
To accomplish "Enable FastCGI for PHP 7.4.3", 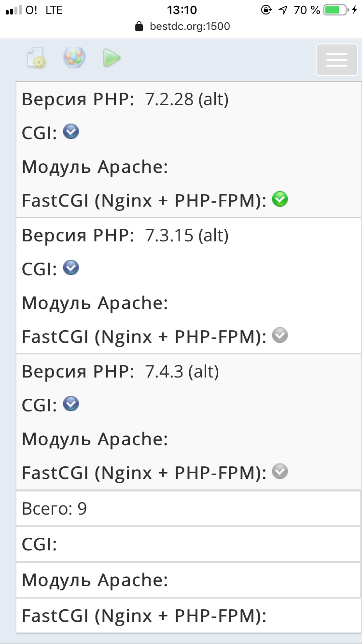I will pos(280,471).
